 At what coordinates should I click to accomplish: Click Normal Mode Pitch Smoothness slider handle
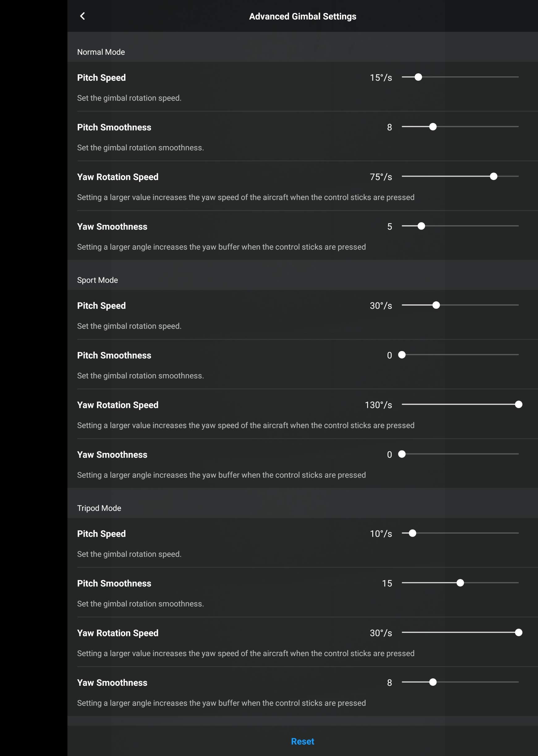tap(433, 127)
